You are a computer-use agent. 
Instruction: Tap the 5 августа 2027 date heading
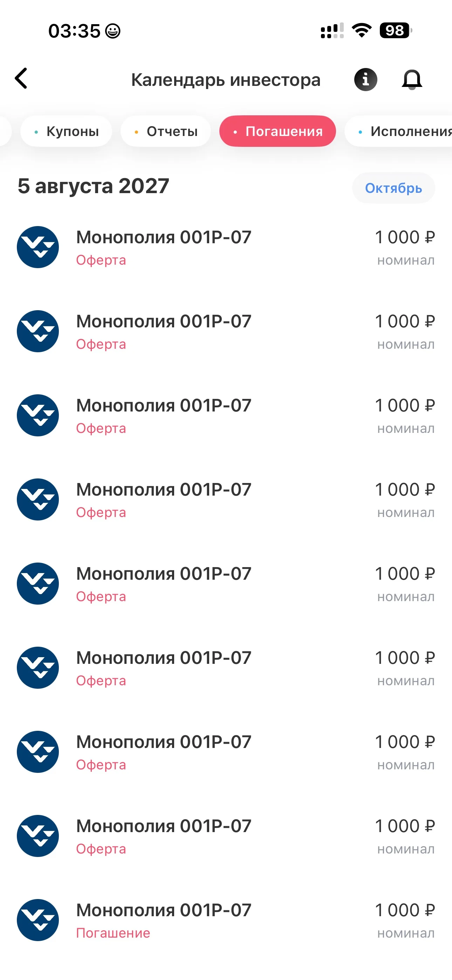pos(93,186)
